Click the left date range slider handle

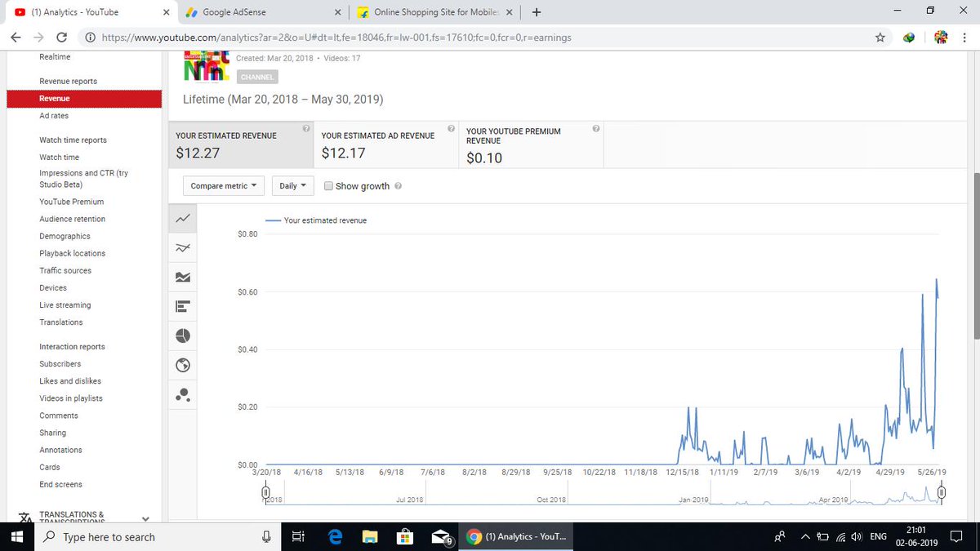tap(265, 492)
